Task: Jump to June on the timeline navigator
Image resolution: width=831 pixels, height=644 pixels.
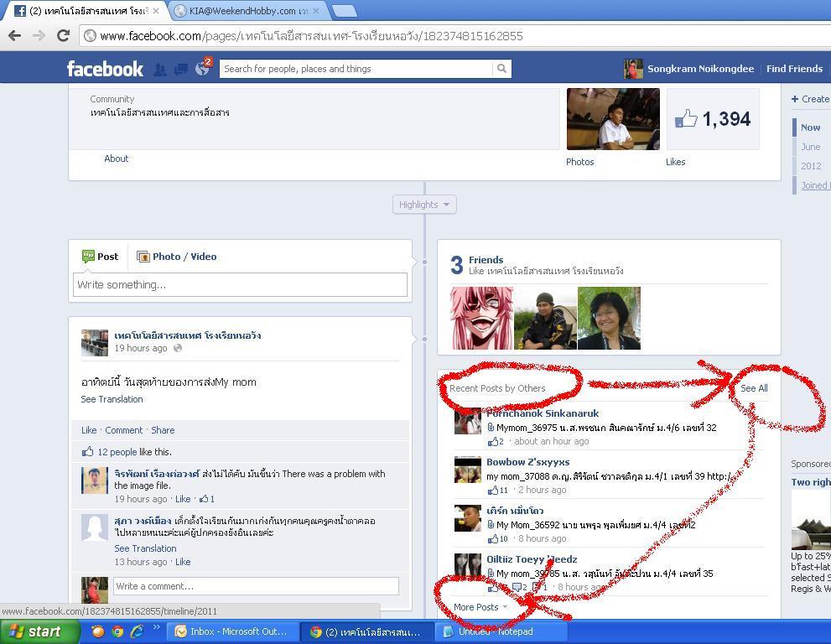Action: (810, 147)
